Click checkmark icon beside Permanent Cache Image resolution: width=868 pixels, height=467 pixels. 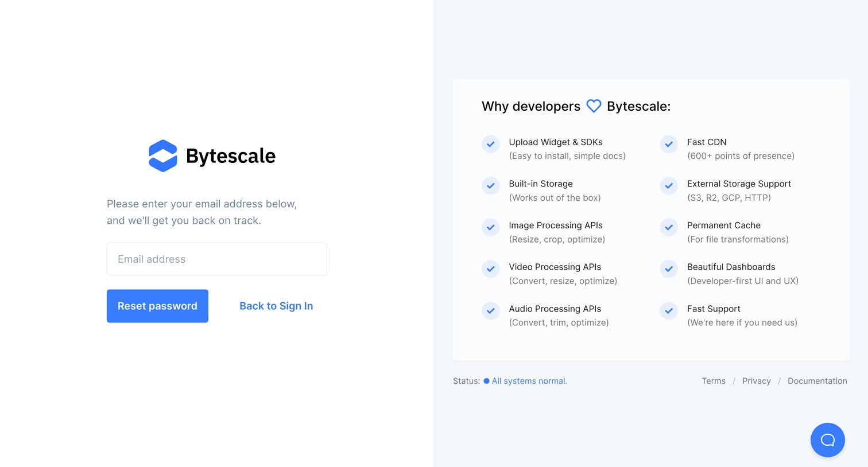(669, 227)
